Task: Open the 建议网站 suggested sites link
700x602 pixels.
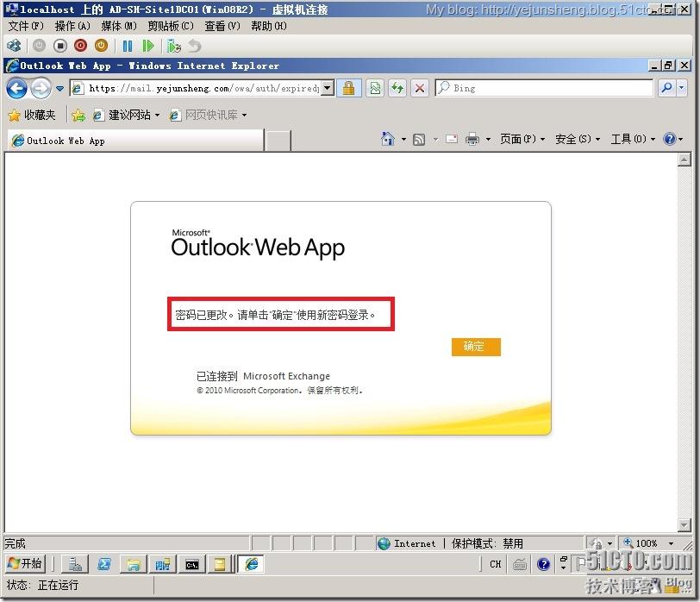Action: click(x=127, y=116)
